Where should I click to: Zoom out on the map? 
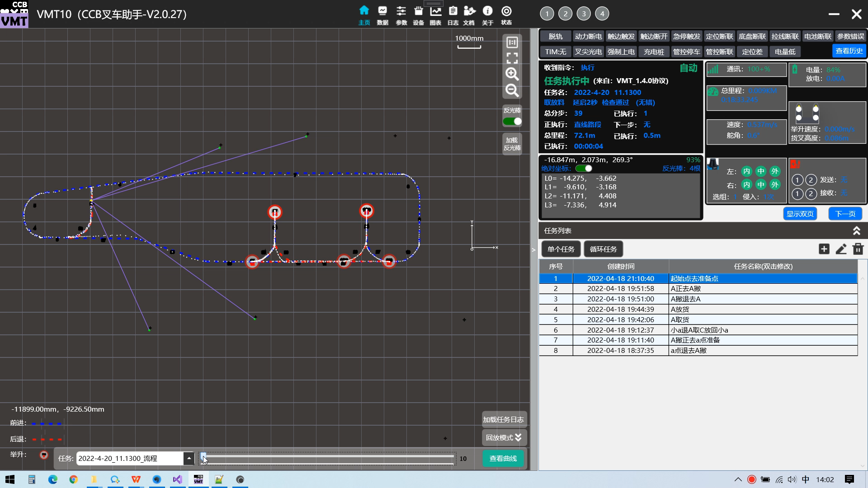coord(512,90)
